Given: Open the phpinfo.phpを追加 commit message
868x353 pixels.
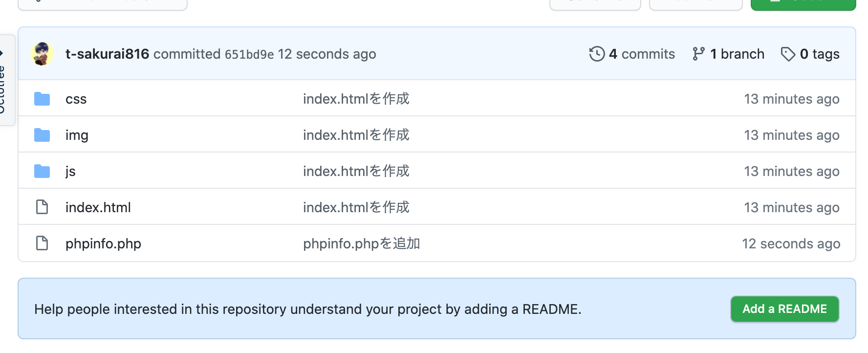Looking at the screenshot, I should (362, 243).
